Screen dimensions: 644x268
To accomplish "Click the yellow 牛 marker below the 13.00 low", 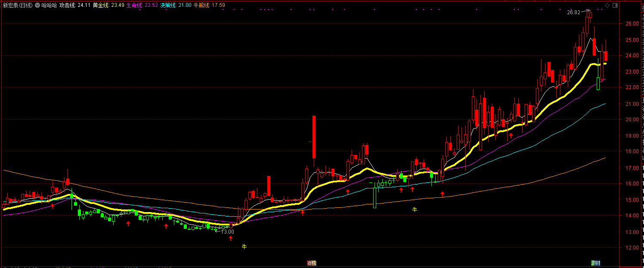I will (x=244, y=246).
